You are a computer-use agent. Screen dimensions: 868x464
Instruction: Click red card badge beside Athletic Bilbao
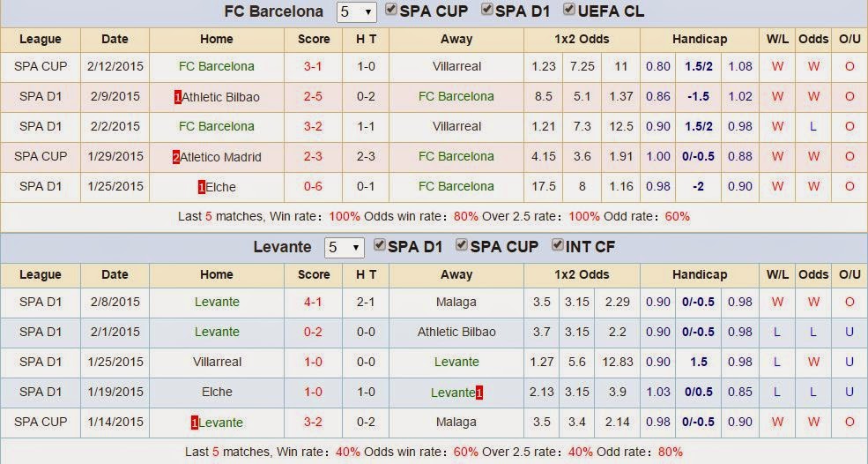(x=178, y=98)
